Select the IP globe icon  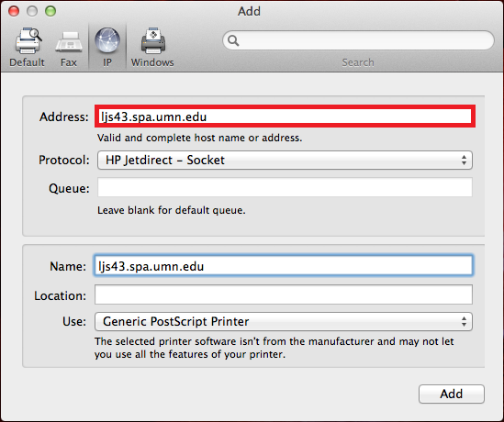pyautogui.click(x=107, y=40)
